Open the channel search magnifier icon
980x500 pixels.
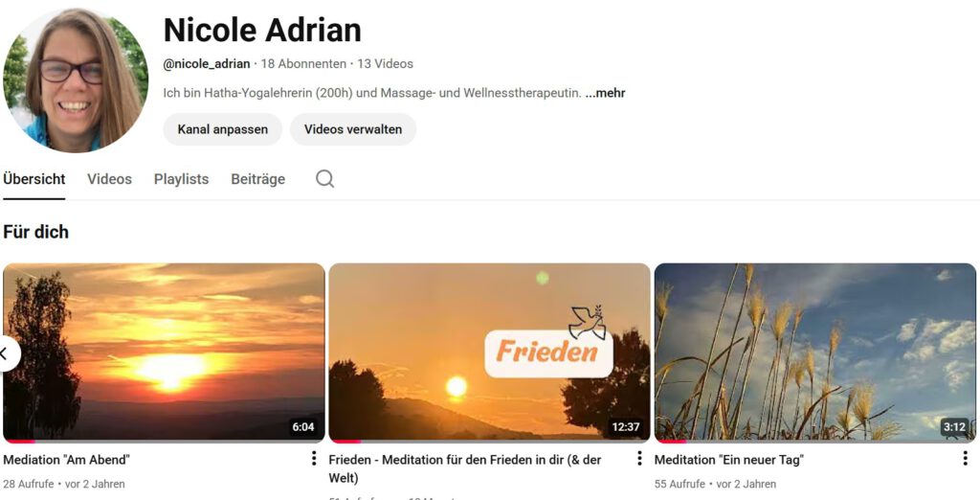tap(324, 179)
